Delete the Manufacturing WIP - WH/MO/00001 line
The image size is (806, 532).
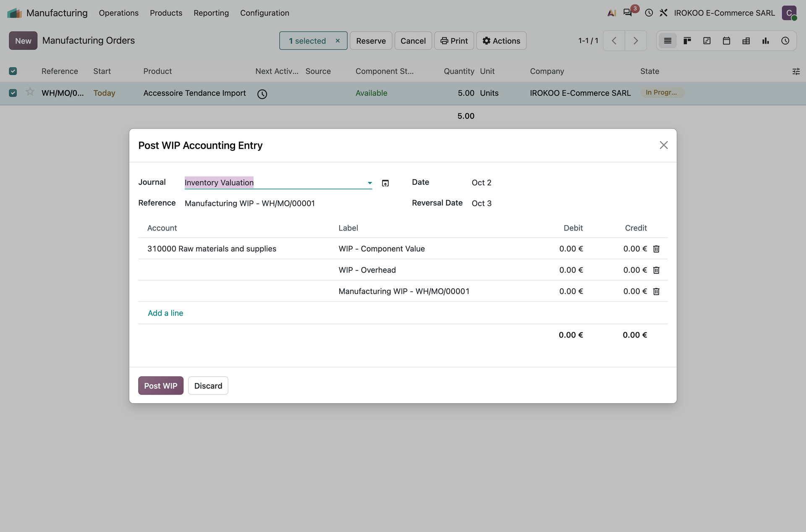coord(657,291)
